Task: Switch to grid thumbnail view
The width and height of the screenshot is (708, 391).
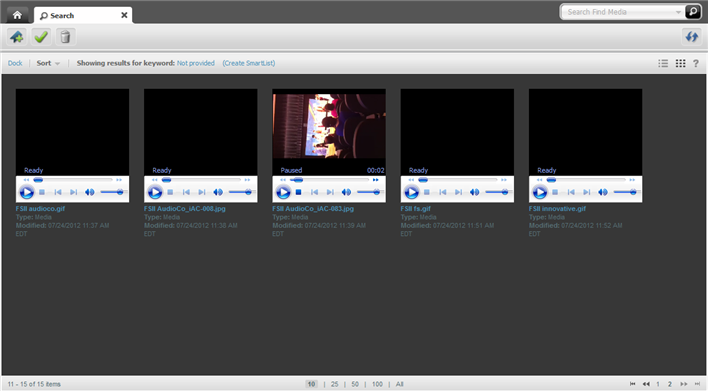Action: [680, 63]
